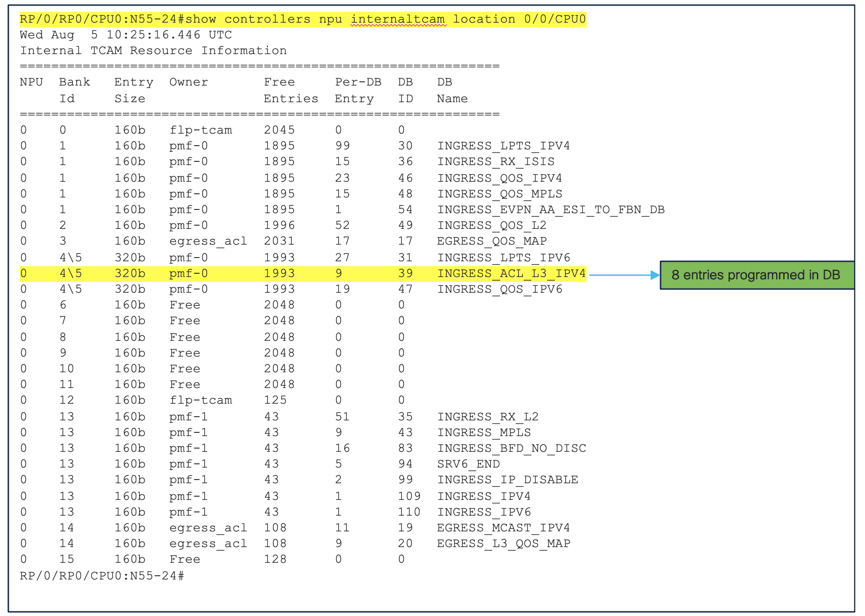Select INGRESS_RX_L2 database name
The width and height of the screenshot is (865, 616).
click(x=488, y=417)
